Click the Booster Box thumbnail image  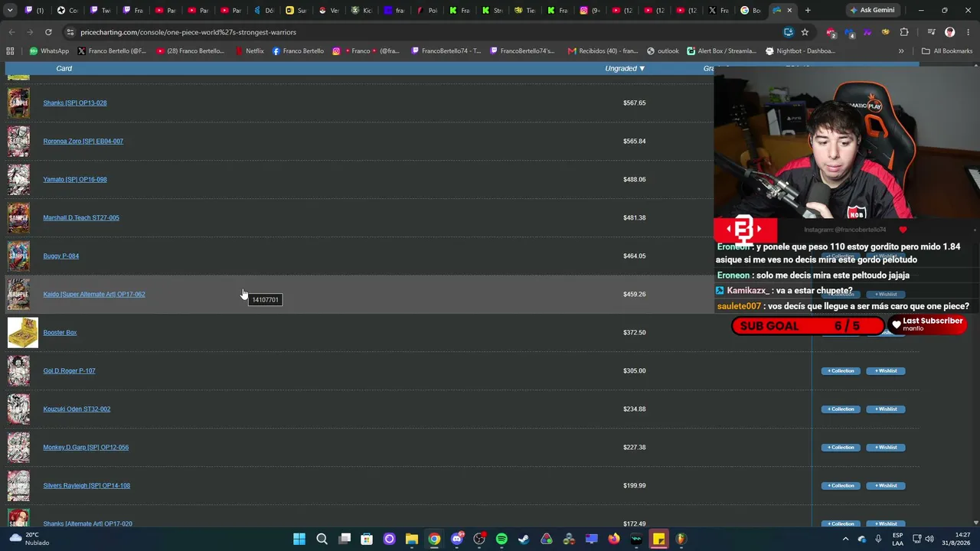pos(23,333)
